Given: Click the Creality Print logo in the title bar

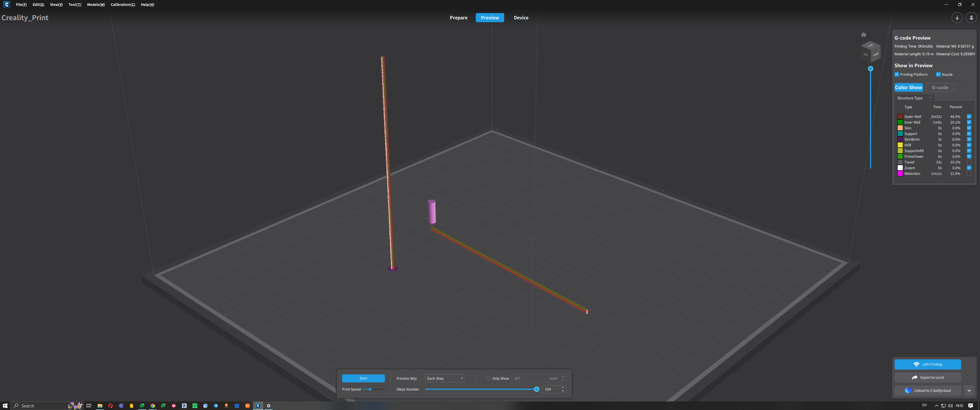Looking at the screenshot, I should (7, 5).
